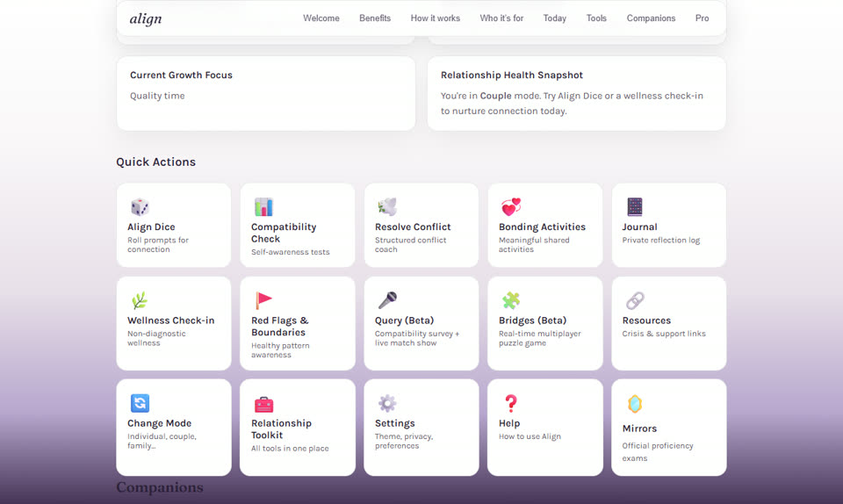Open the Align Dice card title
The width and height of the screenshot is (843, 504).
click(x=151, y=227)
